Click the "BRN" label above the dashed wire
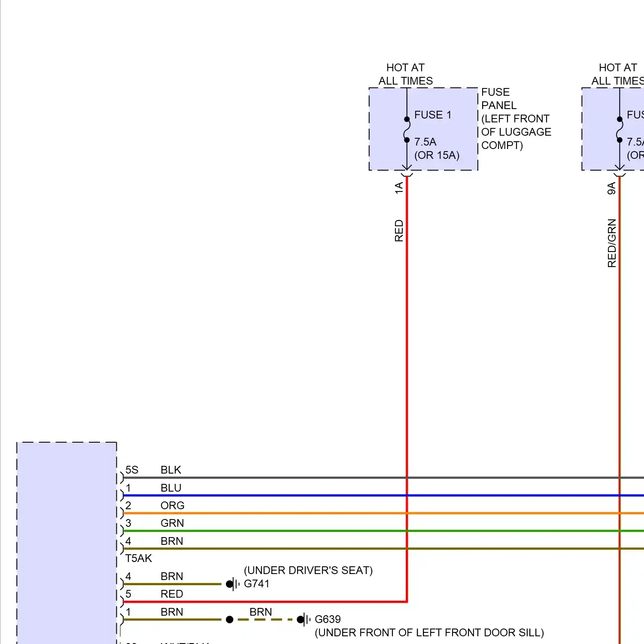Viewport: 644px width, 644px height. click(261, 612)
